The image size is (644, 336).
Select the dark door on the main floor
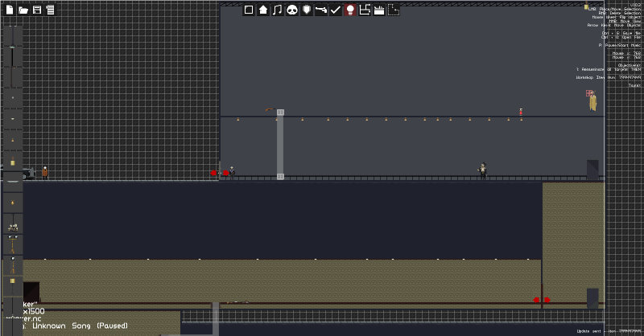[592, 170]
